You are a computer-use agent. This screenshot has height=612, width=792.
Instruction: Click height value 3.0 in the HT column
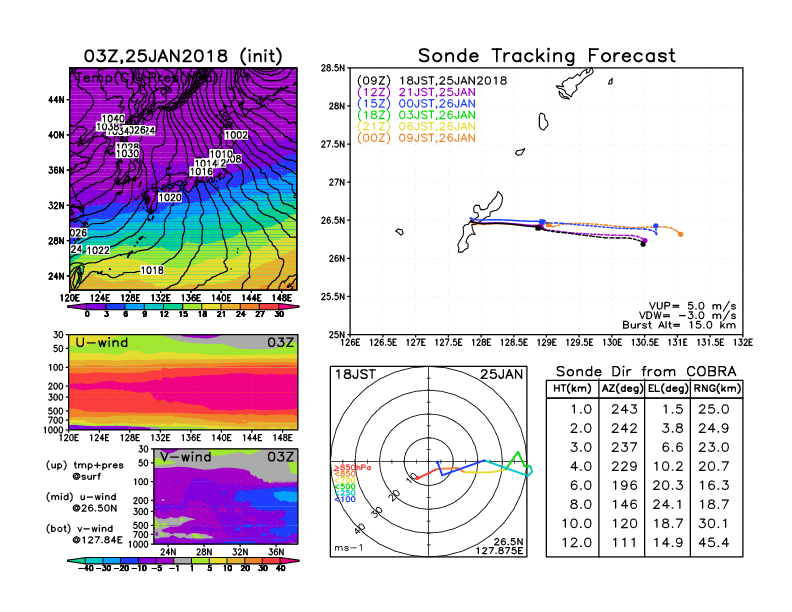[x=581, y=447]
